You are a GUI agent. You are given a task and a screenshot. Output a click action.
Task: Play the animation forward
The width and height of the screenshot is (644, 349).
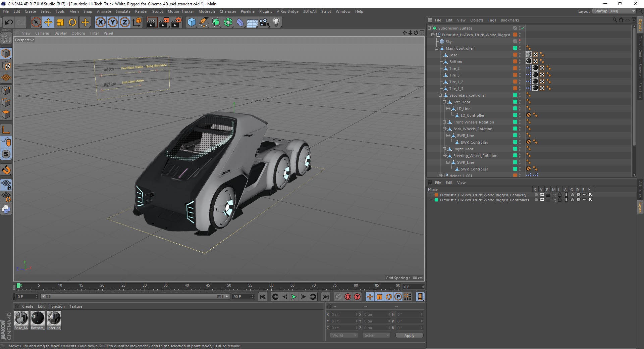(294, 297)
